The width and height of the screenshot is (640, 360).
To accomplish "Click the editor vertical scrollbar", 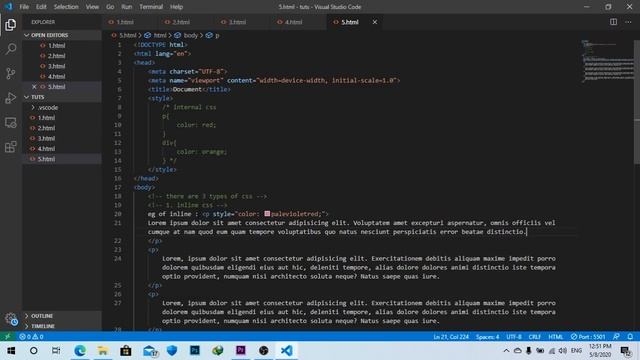I will point(637,102).
